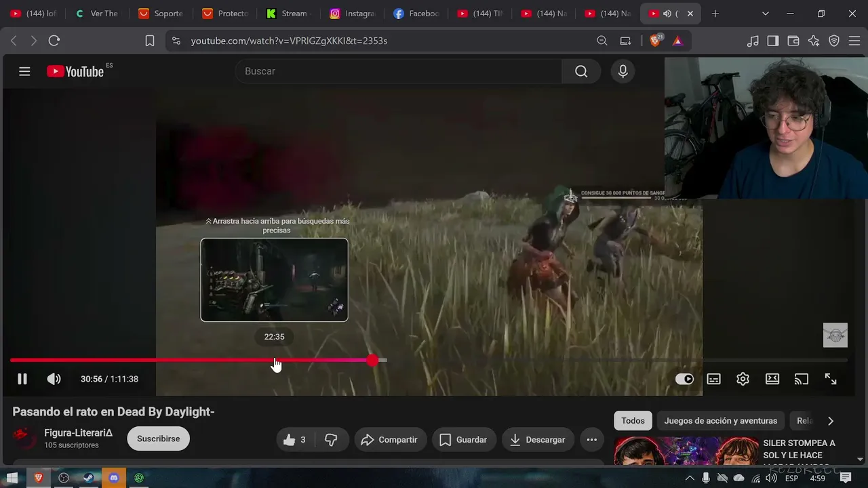Like the video with thumbs up
This screenshot has width=868, height=488.
[x=294, y=440]
